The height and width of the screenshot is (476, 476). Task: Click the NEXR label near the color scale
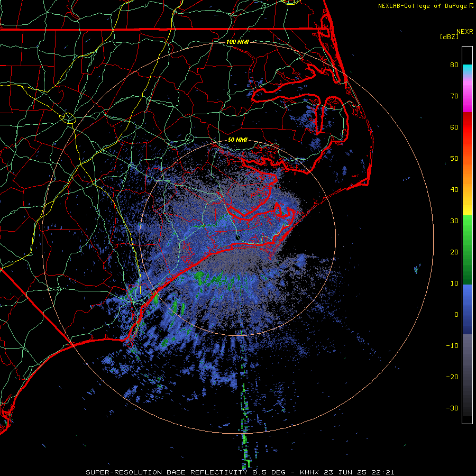(x=465, y=32)
